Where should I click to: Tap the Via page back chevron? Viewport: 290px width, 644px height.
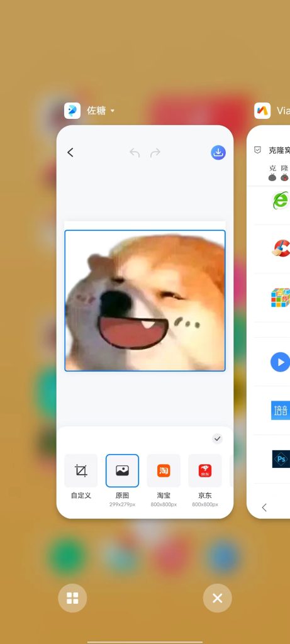click(x=264, y=508)
